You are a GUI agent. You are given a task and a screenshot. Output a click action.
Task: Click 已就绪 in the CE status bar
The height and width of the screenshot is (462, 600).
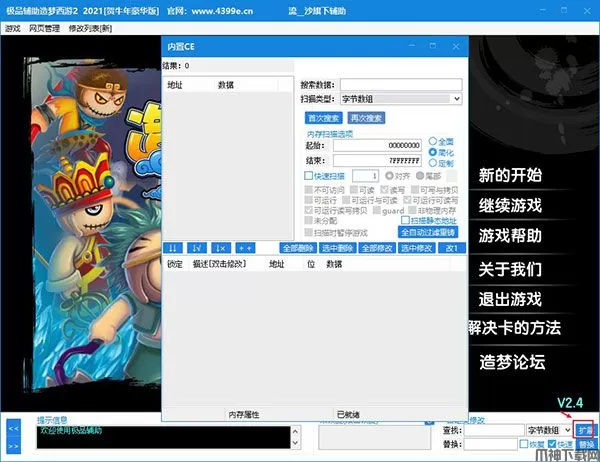[348, 415]
